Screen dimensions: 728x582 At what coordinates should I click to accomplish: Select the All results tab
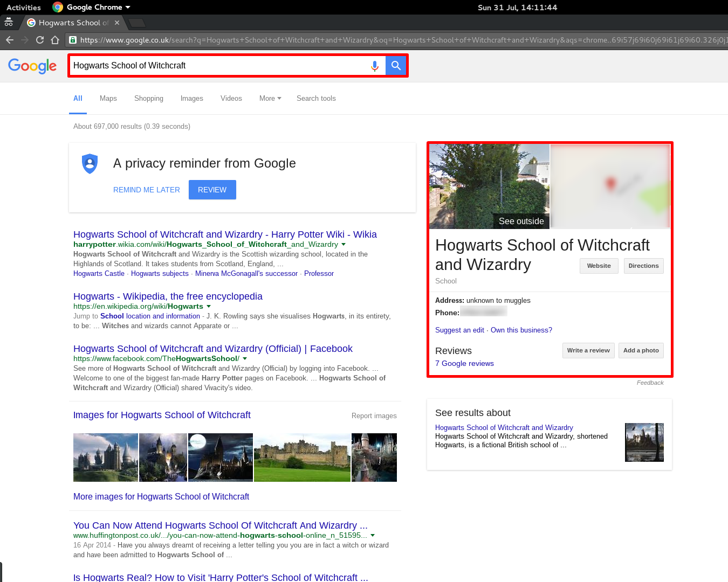(x=78, y=99)
